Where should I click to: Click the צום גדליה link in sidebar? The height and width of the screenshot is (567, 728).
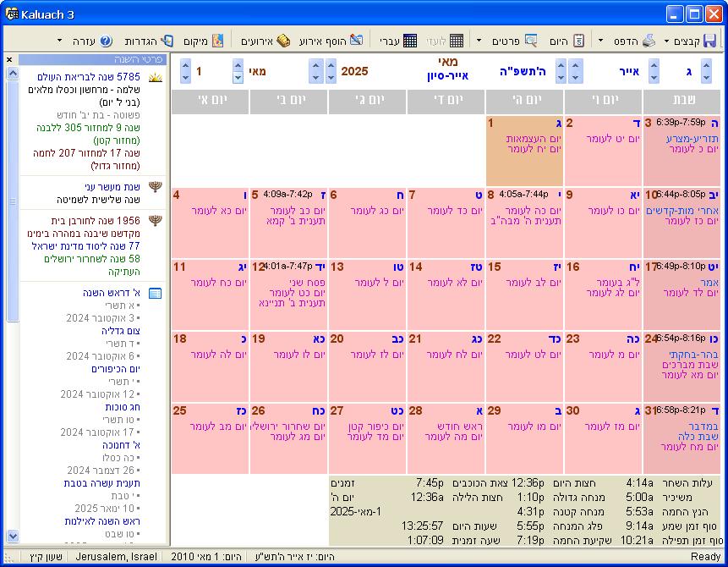point(121,331)
